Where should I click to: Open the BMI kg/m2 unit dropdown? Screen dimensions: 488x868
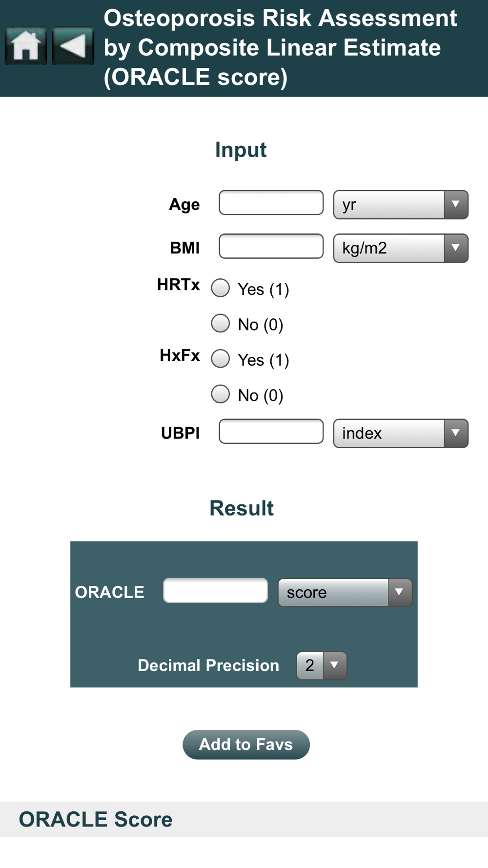click(401, 248)
